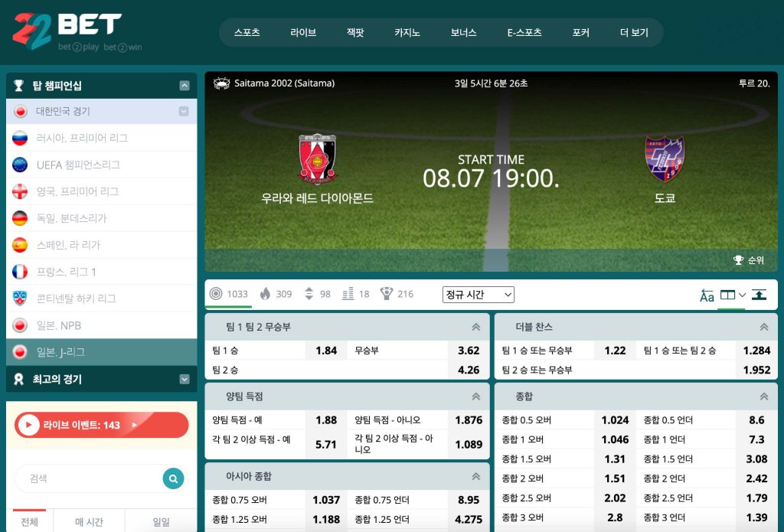The image size is (784, 532).
Task: Open the 포커 menu item
Action: pos(581,32)
